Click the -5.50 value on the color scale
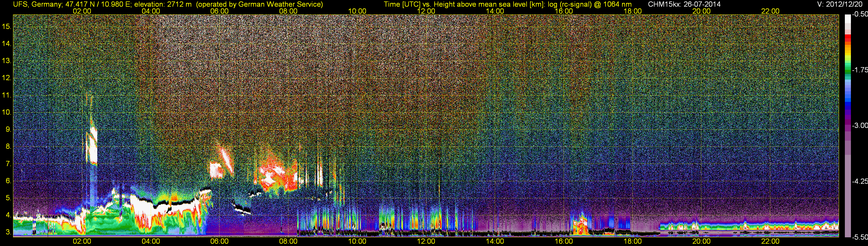 pyautogui.click(x=860, y=237)
